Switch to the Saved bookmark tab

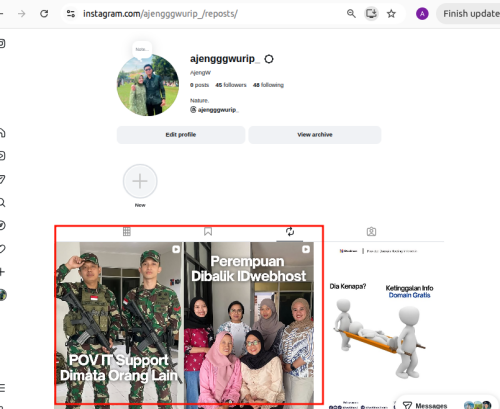coord(208,231)
